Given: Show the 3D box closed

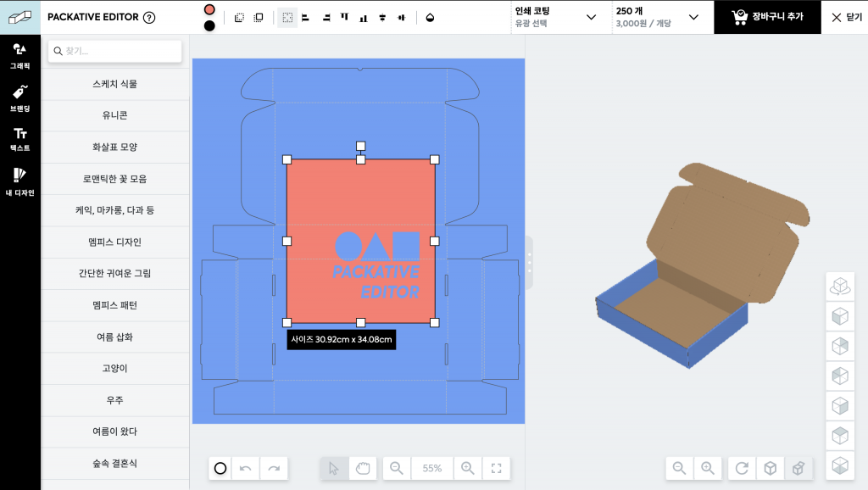Looking at the screenshot, I should 770,469.
